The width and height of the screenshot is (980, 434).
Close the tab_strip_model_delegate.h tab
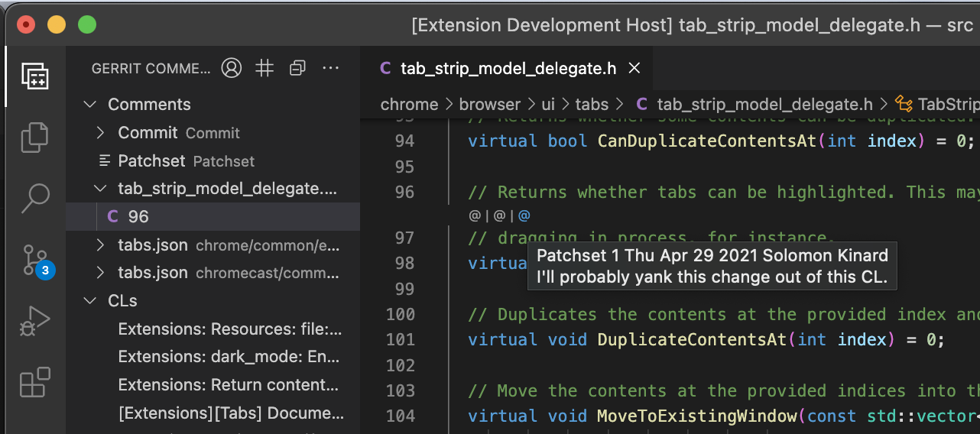634,69
